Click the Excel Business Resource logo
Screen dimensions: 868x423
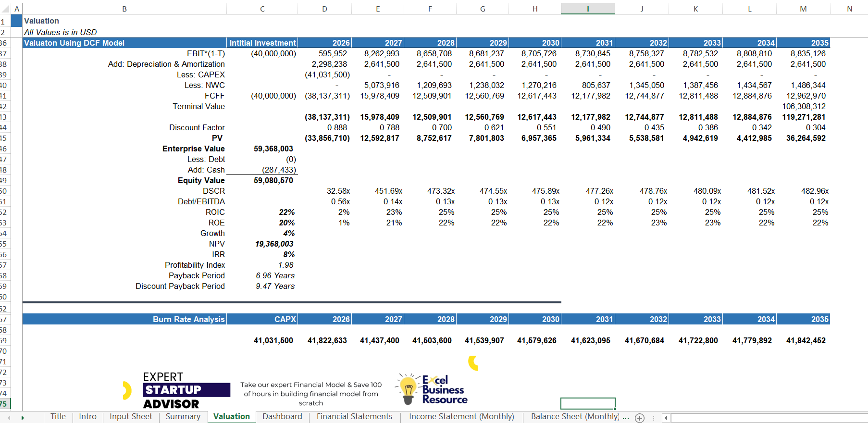(431, 389)
